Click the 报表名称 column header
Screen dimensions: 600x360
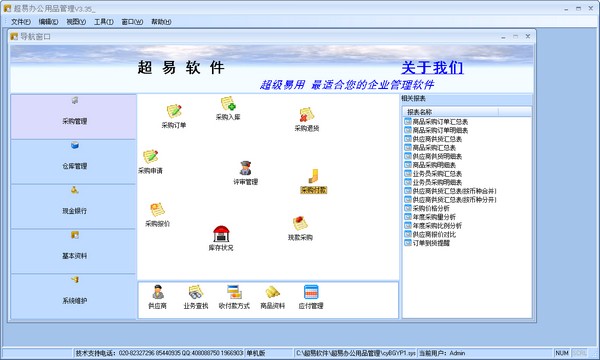point(450,112)
